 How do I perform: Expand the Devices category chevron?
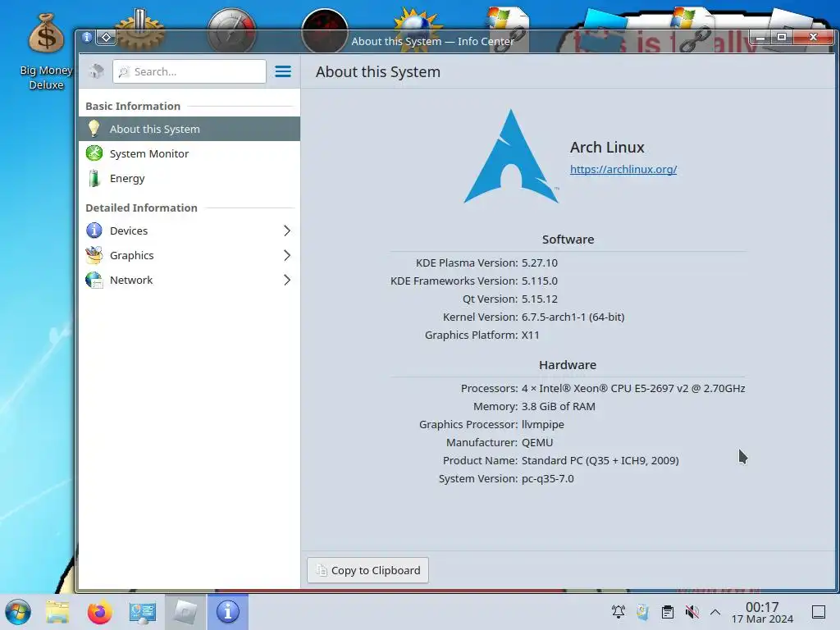(x=286, y=231)
